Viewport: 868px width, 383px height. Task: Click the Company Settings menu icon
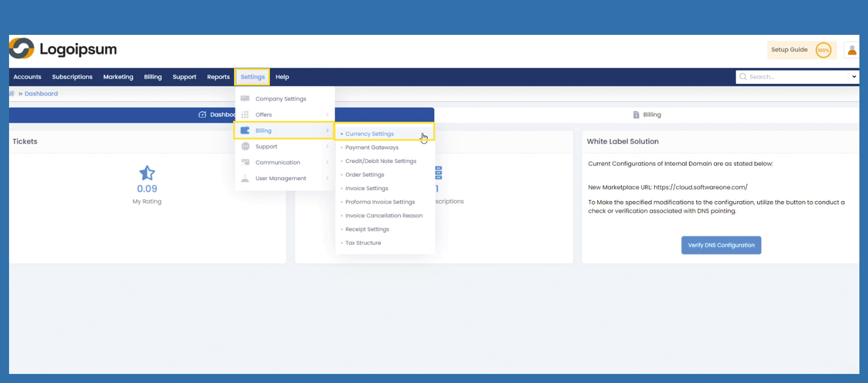pyautogui.click(x=245, y=99)
